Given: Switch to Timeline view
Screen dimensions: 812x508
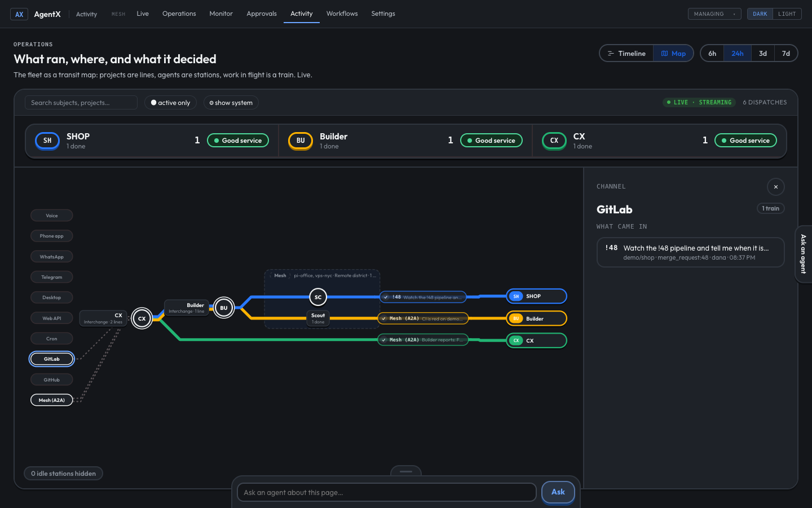Looking at the screenshot, I should pyautogui.click(x=626, y=54).
